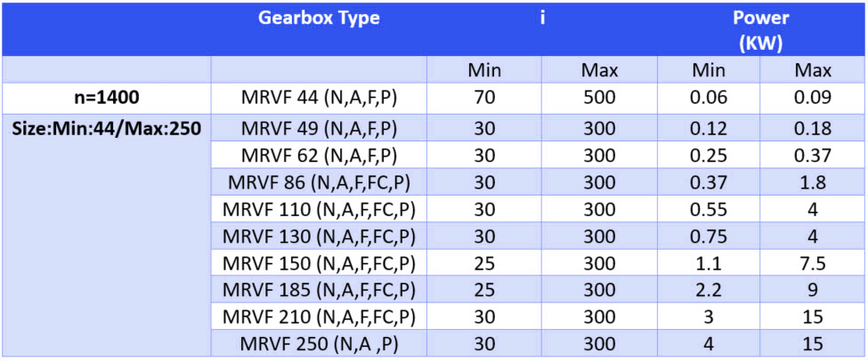Select the "MRVF 185 (N,A,F,FC,P)" row label
The width and height of the screenshot is (868, 361).
(x=319, y=290)
